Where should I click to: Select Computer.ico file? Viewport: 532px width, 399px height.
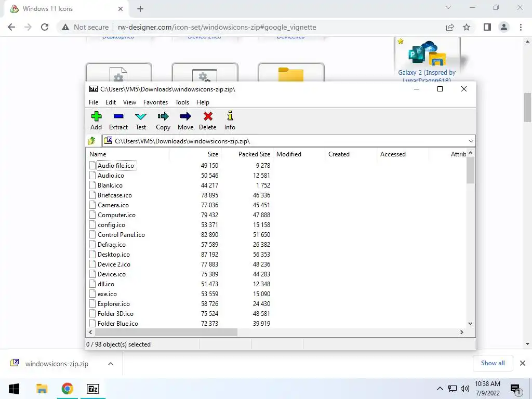(x=116, y=215)
